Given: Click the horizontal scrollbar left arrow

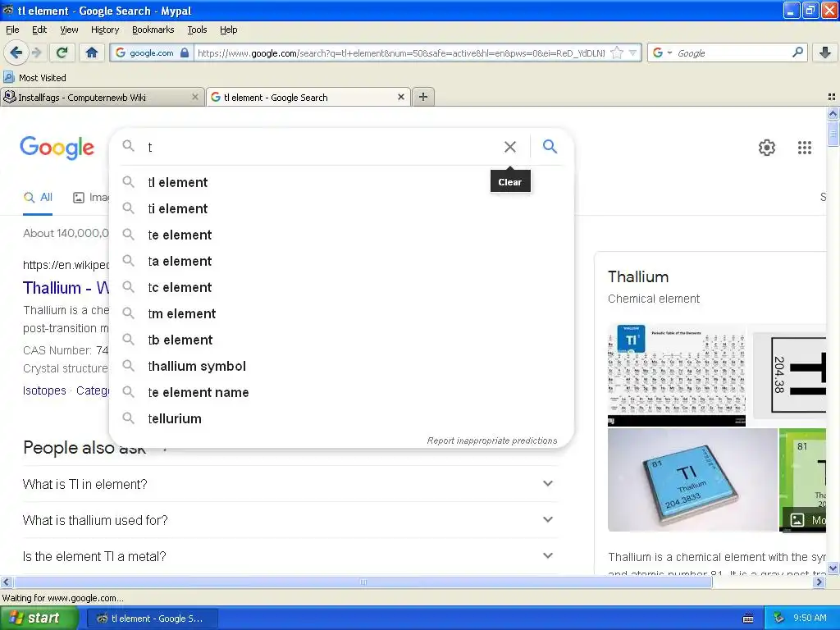Looking at the screenshot, I should pos(6,582).
